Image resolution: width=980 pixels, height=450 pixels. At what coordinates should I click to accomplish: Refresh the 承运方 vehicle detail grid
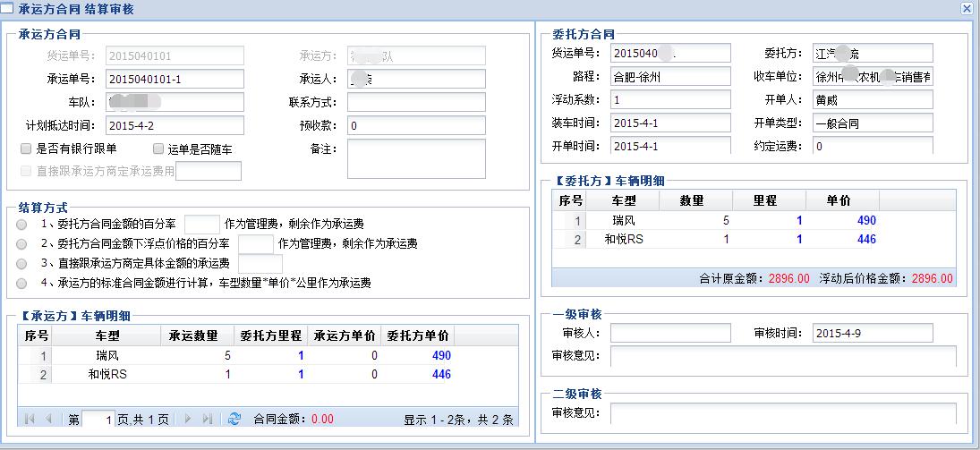(234, 419)
